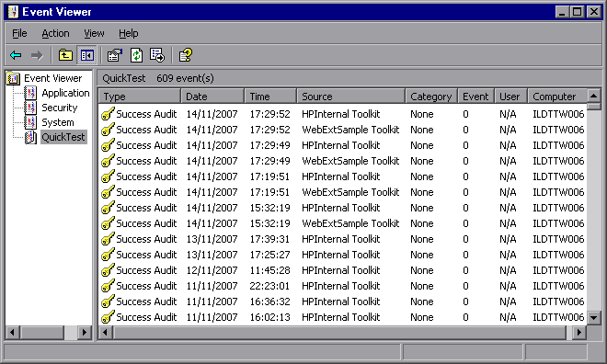The image size is (607, 364).
Task: Click the QuickTest 609 event(s) header bar
Action: (x=349, y=78)
